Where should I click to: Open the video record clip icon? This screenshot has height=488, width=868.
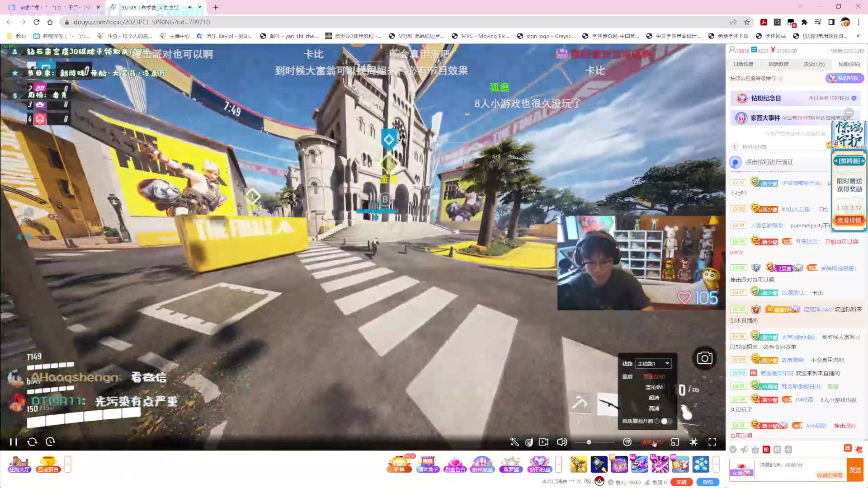pos(543,442)
